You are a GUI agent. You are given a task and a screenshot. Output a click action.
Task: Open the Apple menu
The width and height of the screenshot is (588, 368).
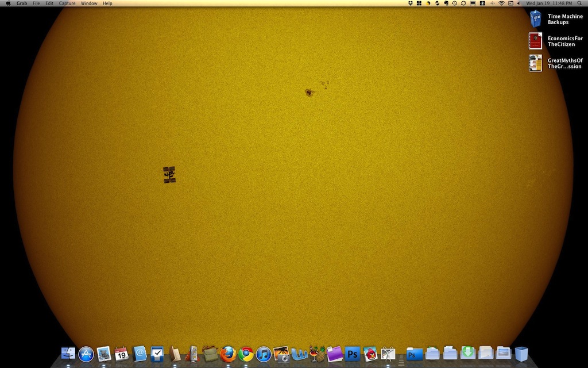click(x=8, y=3)
